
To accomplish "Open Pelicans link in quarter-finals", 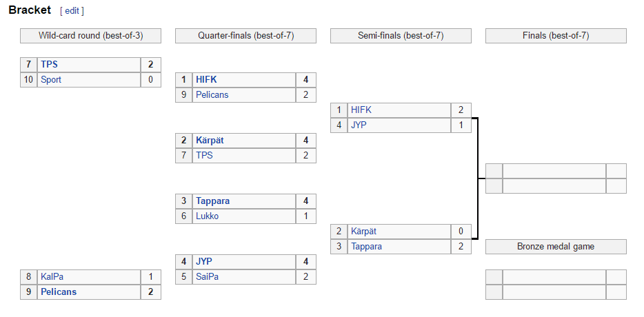I will pos(212,95).
